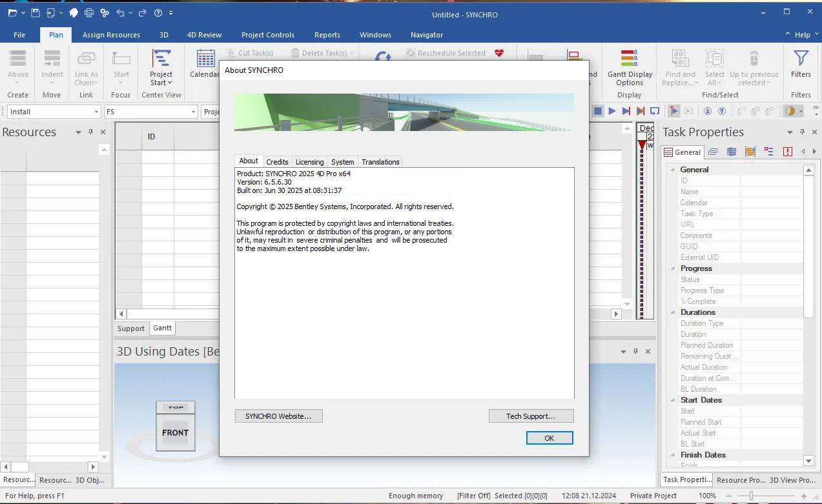822x504 pixels.
Task: Collapse the Durations section in Task Properties
Action: pos(672,312)
